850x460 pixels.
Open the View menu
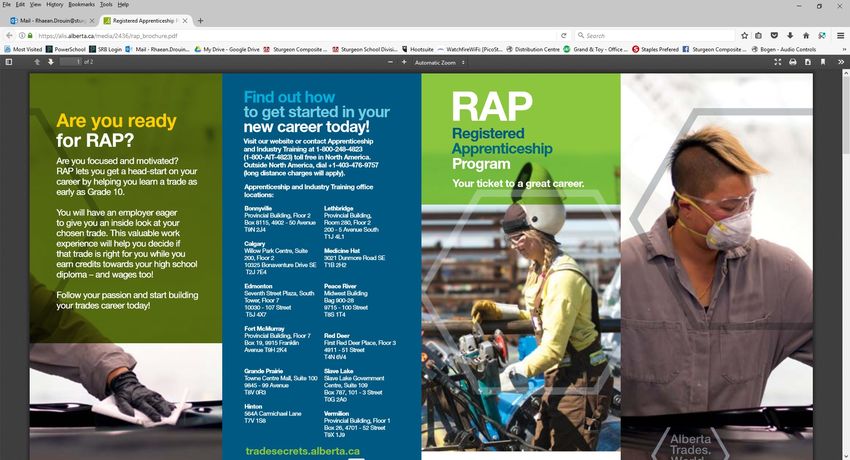tap(35, 4)
